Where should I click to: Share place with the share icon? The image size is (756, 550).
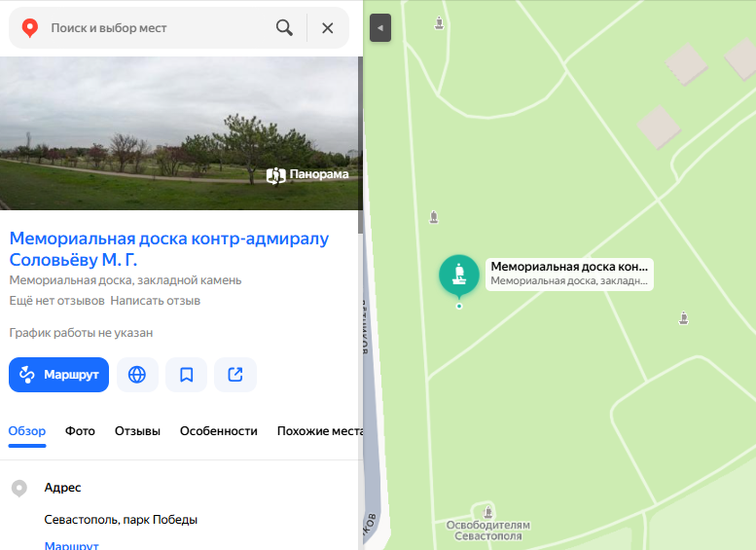(x=235, y=375)
